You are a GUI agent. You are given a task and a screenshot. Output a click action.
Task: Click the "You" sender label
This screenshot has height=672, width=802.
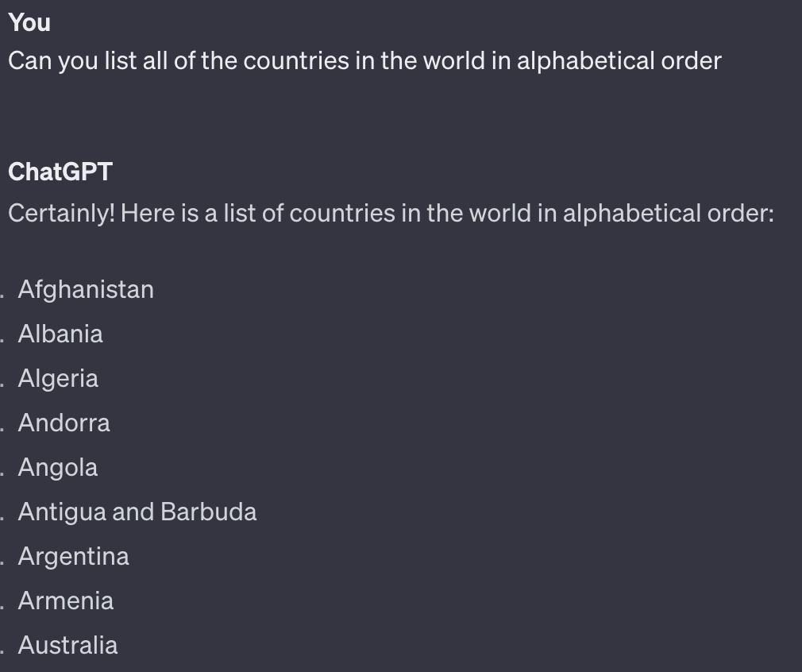click(29, 23)
